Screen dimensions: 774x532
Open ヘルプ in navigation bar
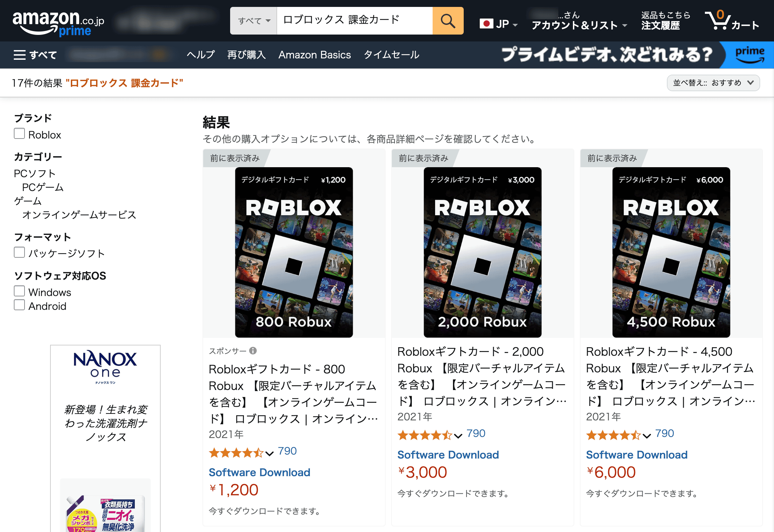[201, 55]
